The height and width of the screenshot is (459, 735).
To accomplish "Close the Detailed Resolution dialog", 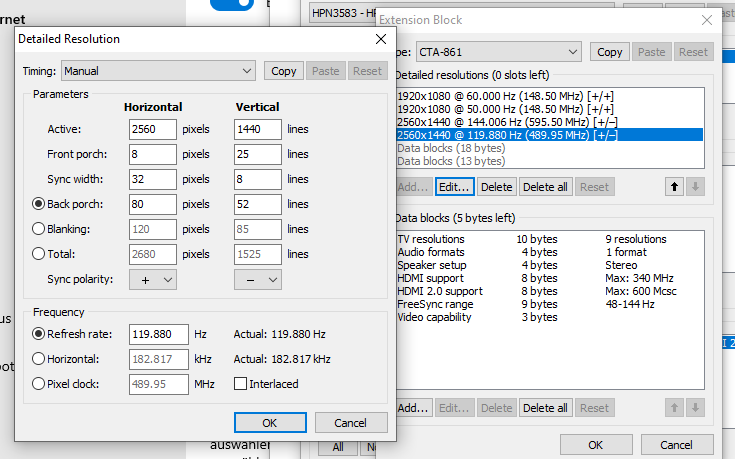I will tap(380, 39).
